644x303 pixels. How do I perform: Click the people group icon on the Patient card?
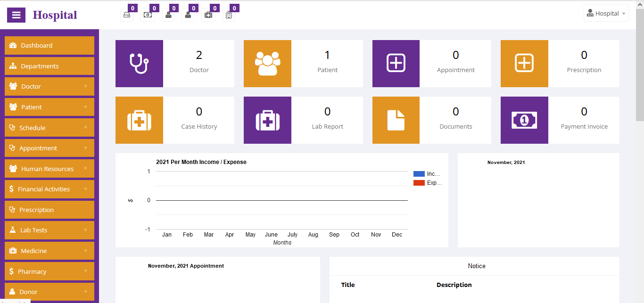267,64
